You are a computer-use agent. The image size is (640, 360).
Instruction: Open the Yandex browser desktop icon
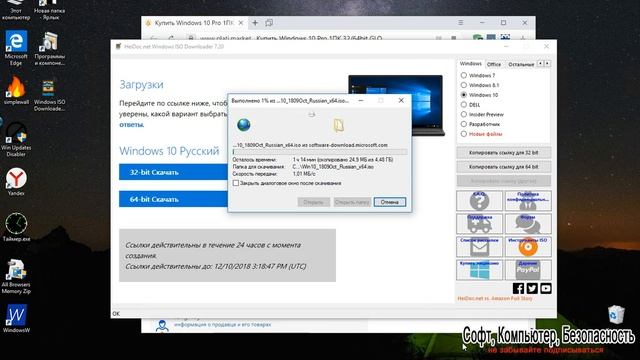(x=16, y=182)
